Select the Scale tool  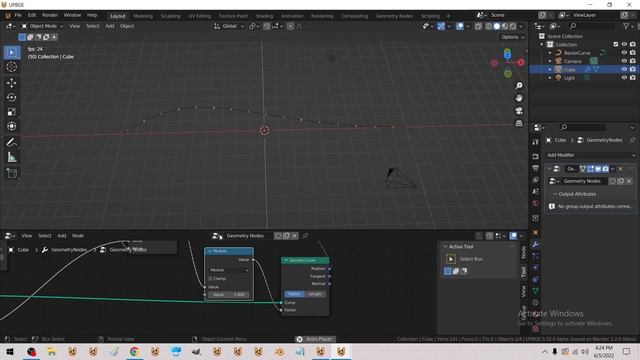[11, 112]
